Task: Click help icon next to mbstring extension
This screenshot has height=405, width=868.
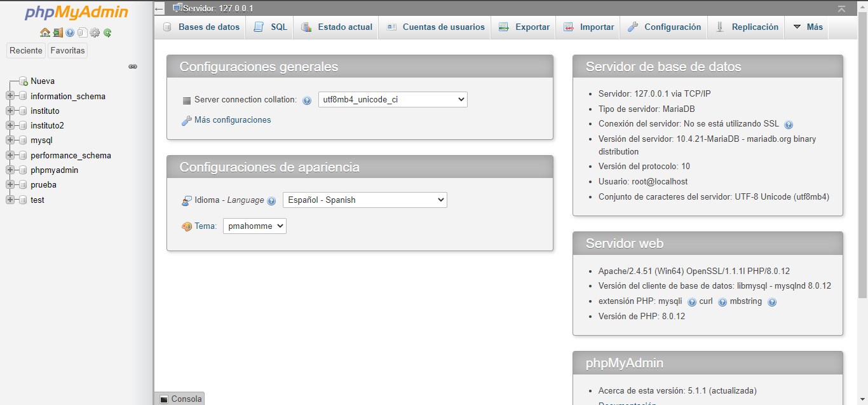Action: pos(772,302)
